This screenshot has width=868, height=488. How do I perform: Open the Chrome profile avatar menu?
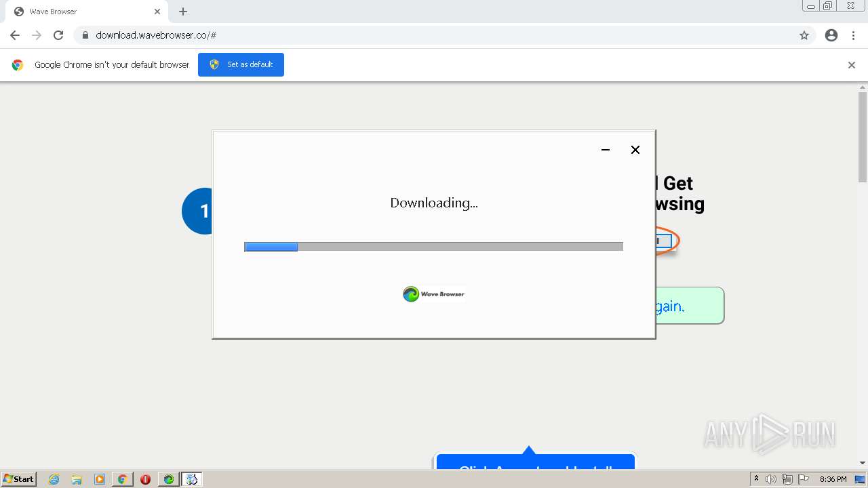(x=831, y=35)
